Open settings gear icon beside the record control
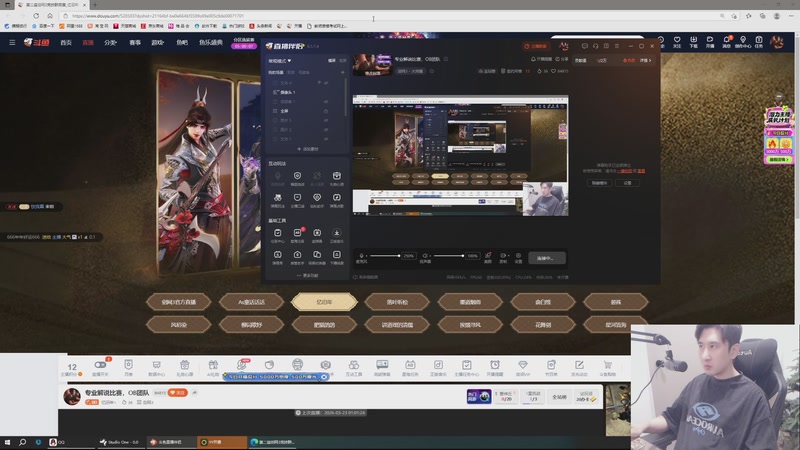 pyautogui.click(x=518, y=256)
